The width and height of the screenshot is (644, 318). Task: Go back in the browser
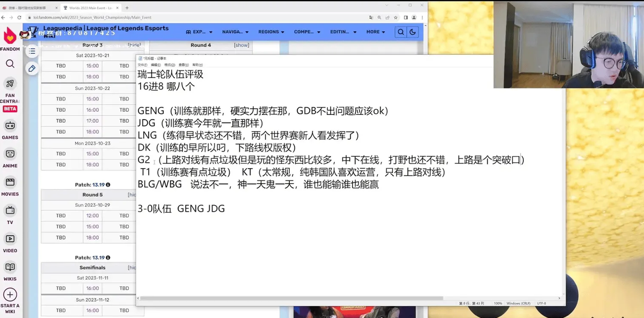click(4, 17)
